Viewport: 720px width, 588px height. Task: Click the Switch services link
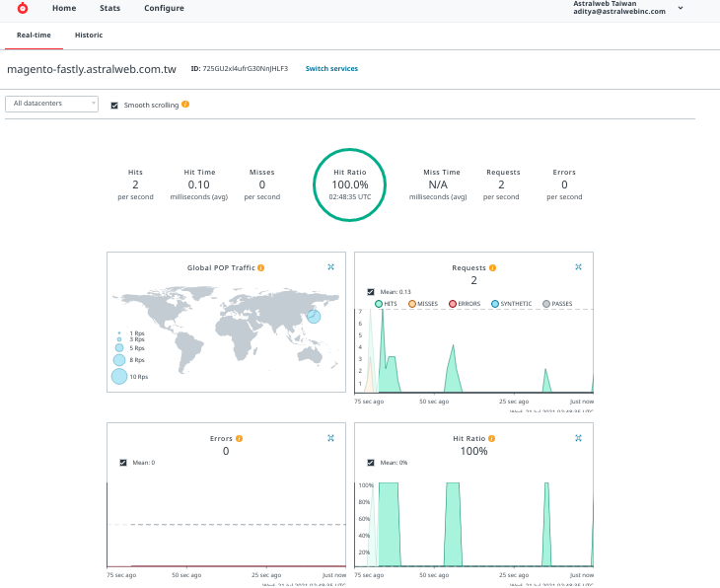(x=331, y=69)
